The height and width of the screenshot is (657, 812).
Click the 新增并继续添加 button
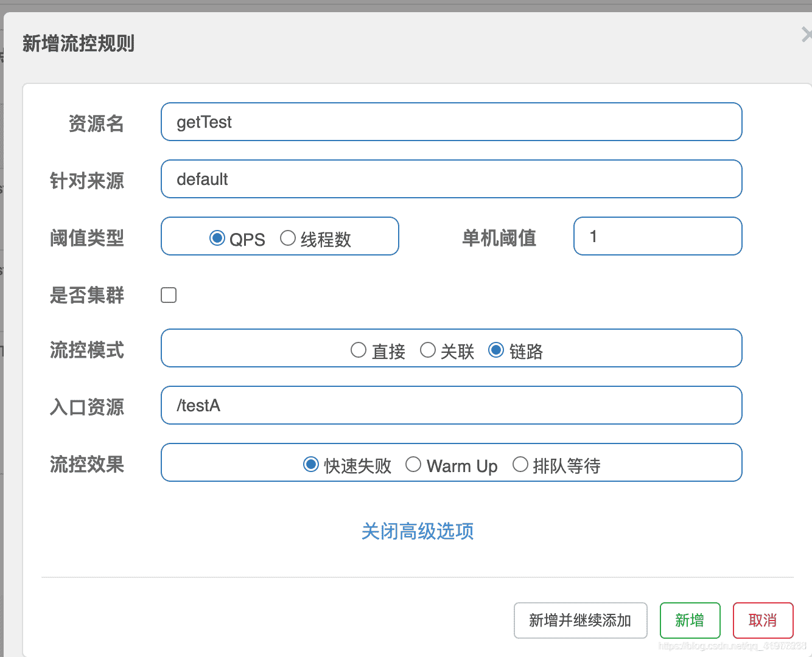(x=580, y=620)
